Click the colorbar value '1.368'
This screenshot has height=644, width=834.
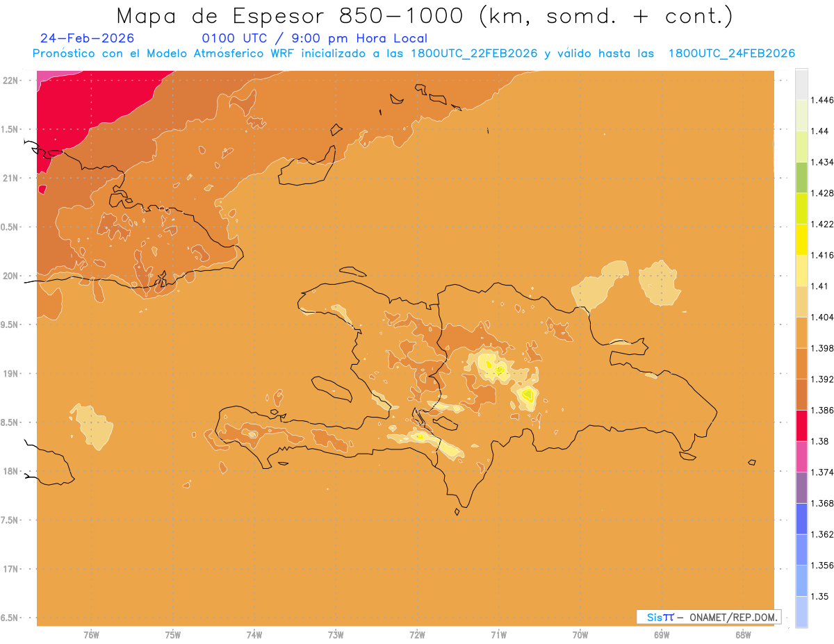[823, 503]
